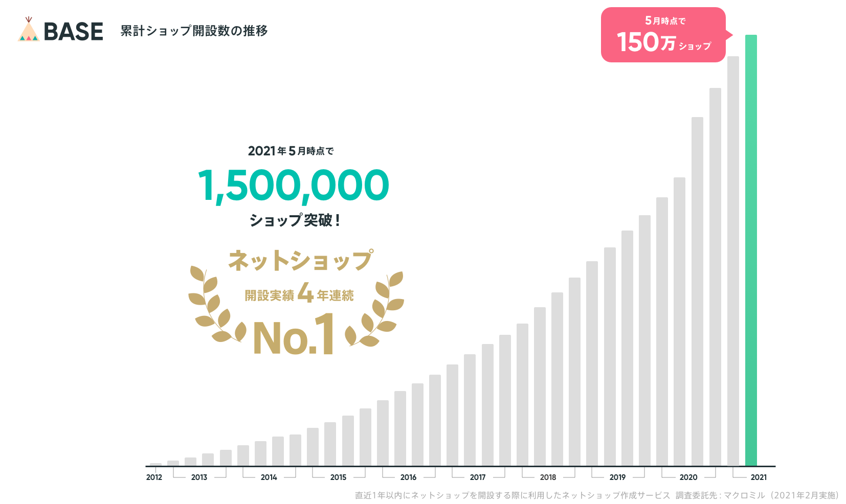846x504 pixels.
Task: Select the 2017 axis label
Action: 478,477
